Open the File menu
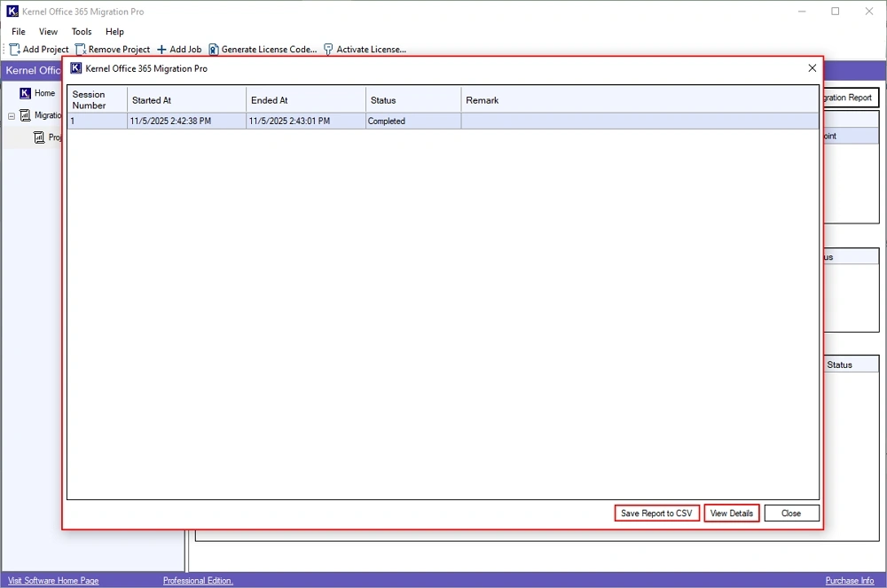Viewport: 887px width, 588px height. coord(19,32)
